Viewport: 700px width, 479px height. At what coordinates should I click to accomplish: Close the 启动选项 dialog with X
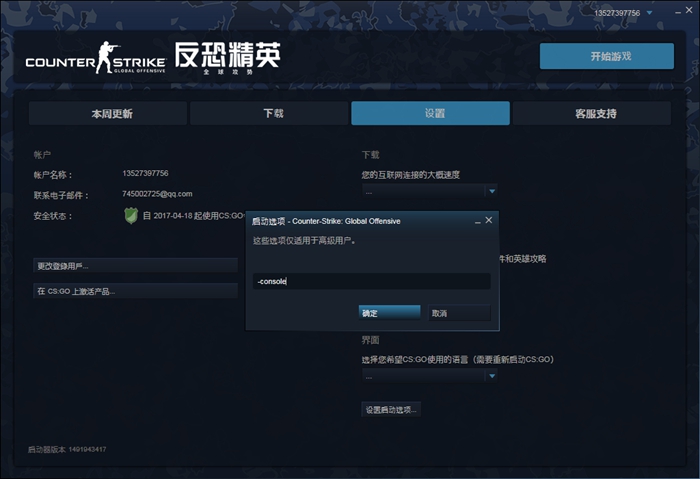point(488,221)
